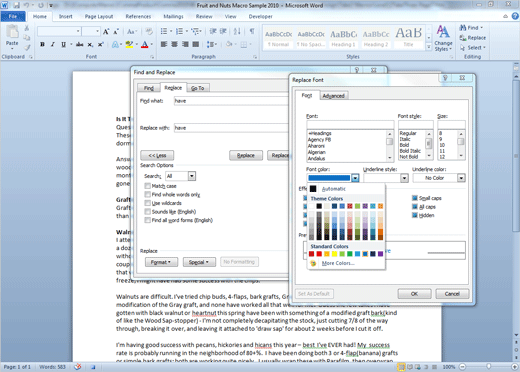Pick the yellow standard color swatch
This screenshot has width=520, height=372.
tap(334, 254)
